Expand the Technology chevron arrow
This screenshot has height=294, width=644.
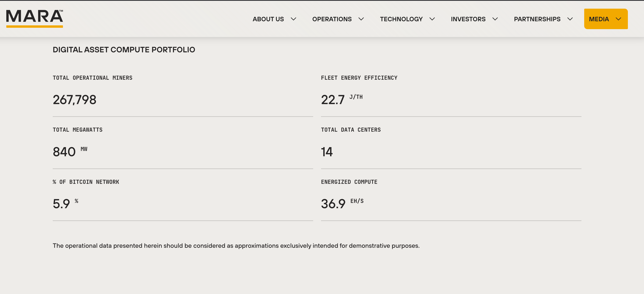[432, 19]
